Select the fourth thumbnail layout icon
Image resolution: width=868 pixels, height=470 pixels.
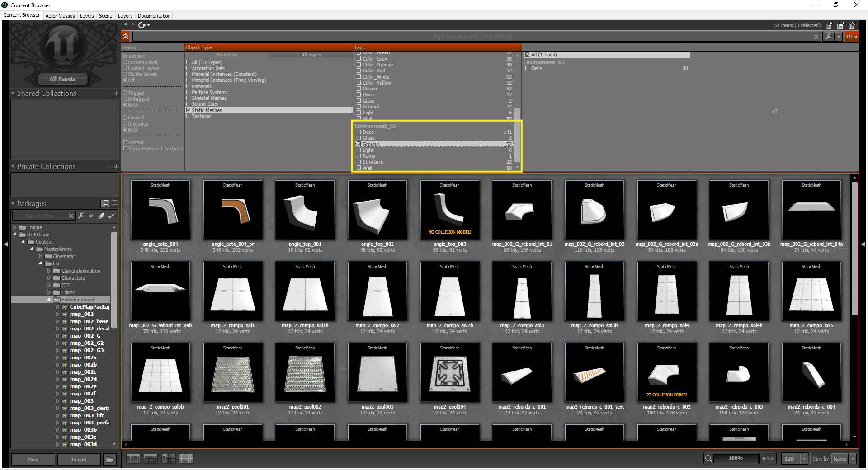[186, 459]
